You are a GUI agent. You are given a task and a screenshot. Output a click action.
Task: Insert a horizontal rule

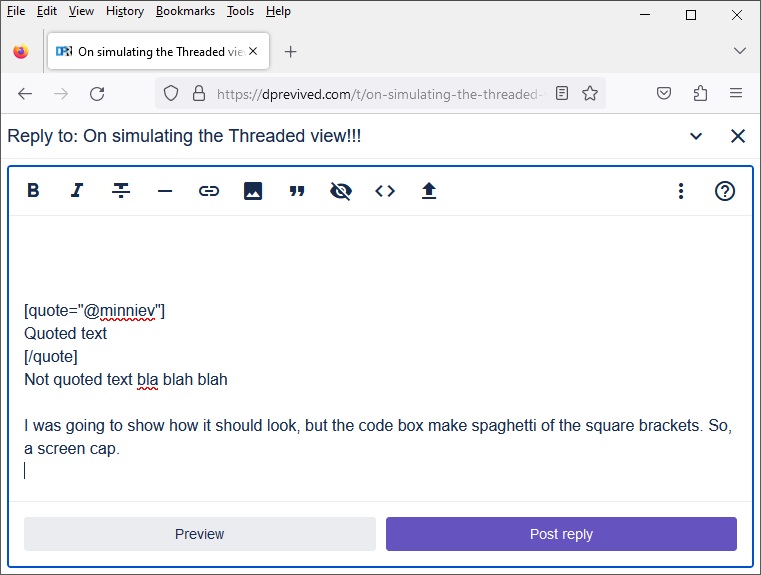point(165,191)
